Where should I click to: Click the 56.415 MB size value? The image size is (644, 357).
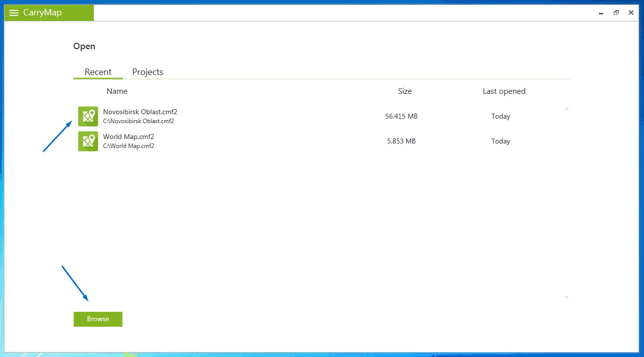(x=401, y=116)
